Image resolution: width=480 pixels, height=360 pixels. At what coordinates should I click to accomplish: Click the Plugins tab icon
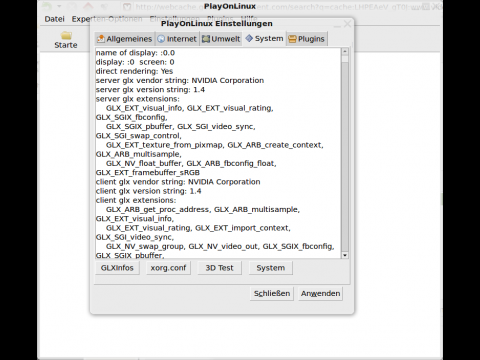(292, 39)
